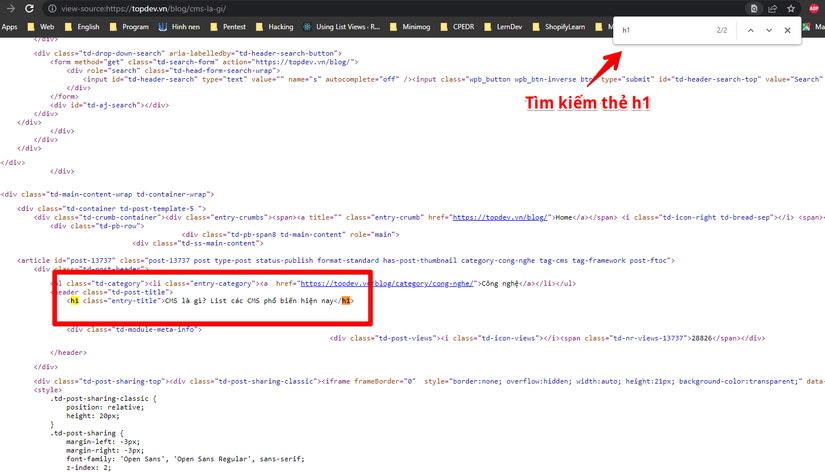Image resolution: width=825 pixels, height=472 pixels.
Task: Click the 'td-container td-post-template-5' div line
Action: (112, 209)
